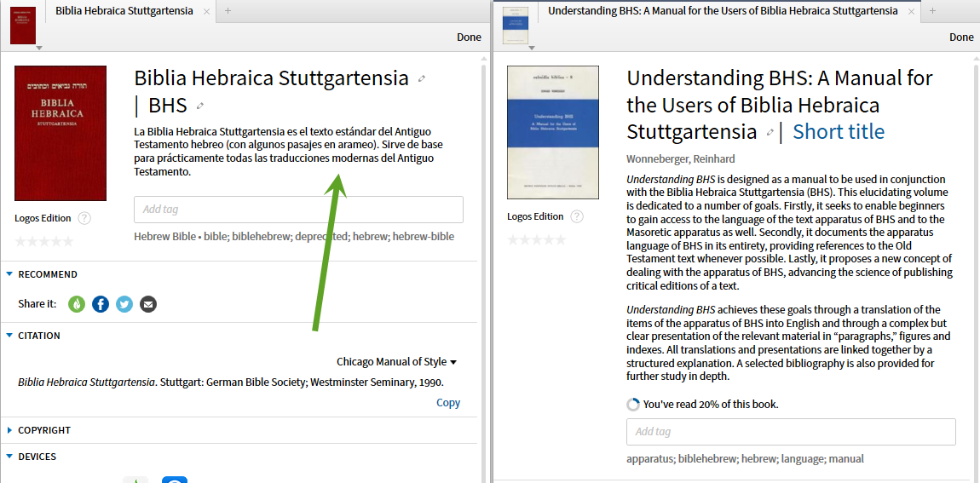Add new tab in right panel
This screenshot has width=980, height=483.
tap(932, 10)
